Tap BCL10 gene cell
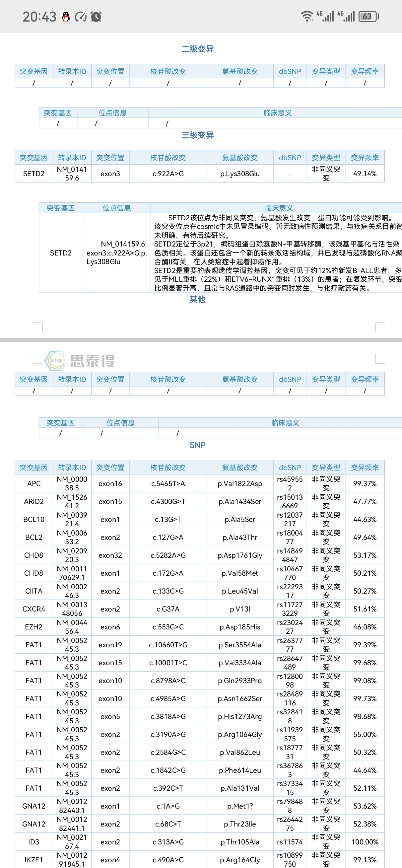402x868 pixels. [x=34, y=519]
